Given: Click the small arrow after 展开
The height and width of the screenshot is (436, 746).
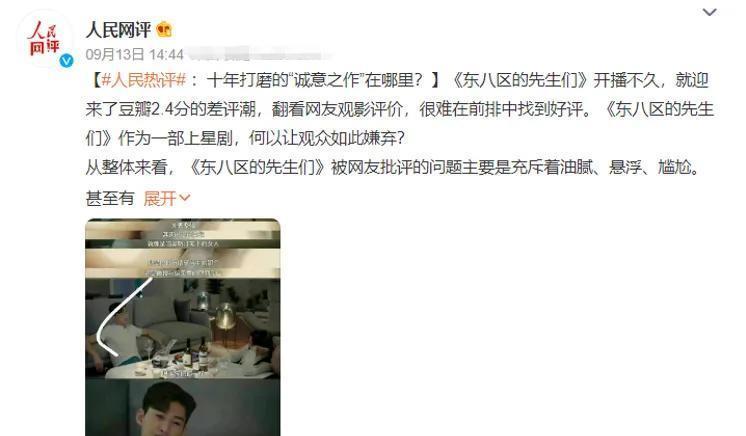Looking at the screenshot, I should [185, 198].
